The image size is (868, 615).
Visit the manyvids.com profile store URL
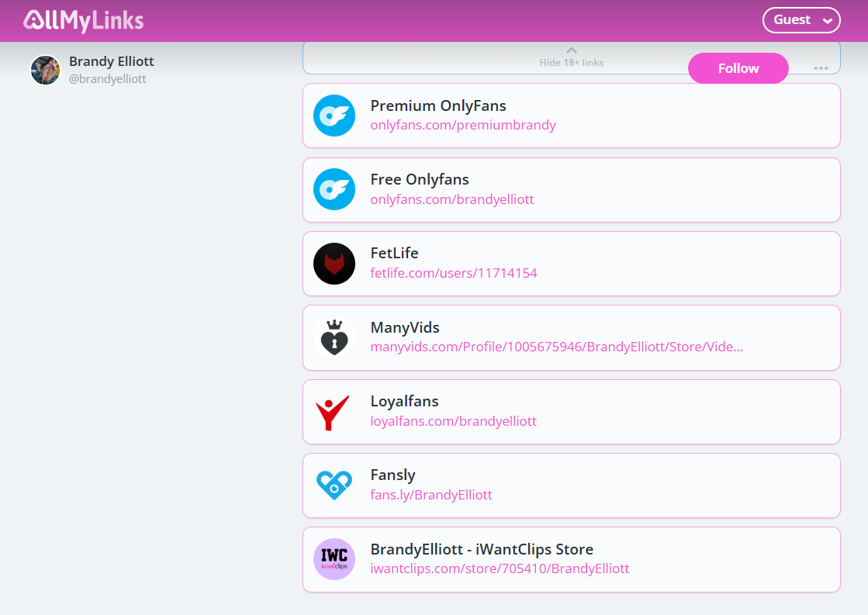[x=556, y=347]
